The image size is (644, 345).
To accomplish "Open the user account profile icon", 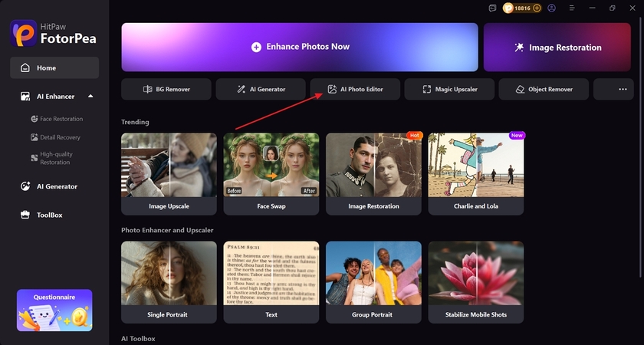I will click(x=553, y=8).
